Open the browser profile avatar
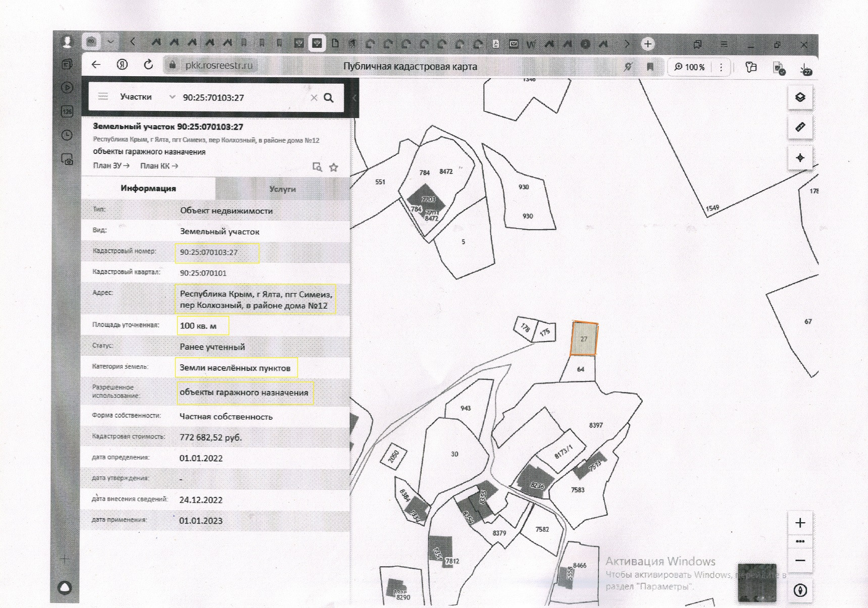The image size is (868, 608). pyautogui.click(x=67, y=41)
